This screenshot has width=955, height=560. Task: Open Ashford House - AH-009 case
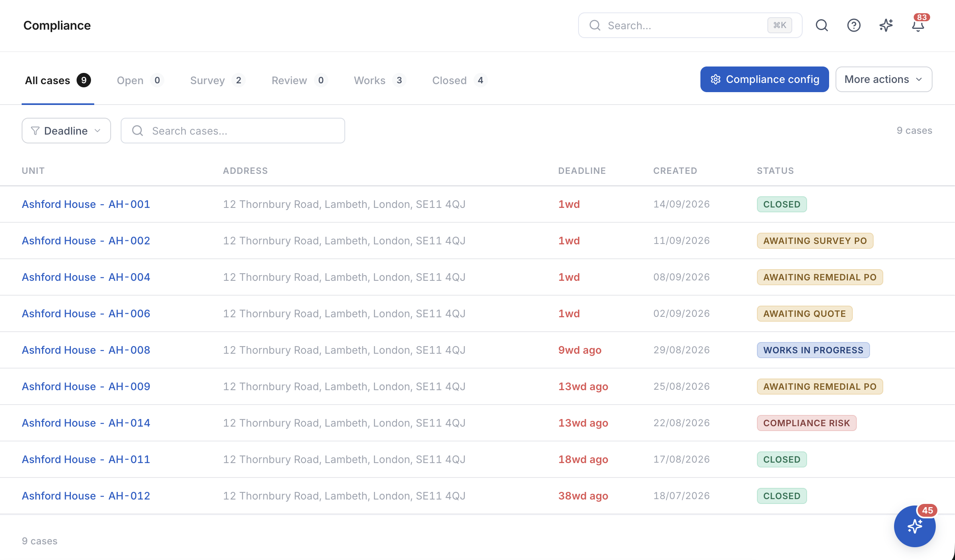(x=86, y=387)
